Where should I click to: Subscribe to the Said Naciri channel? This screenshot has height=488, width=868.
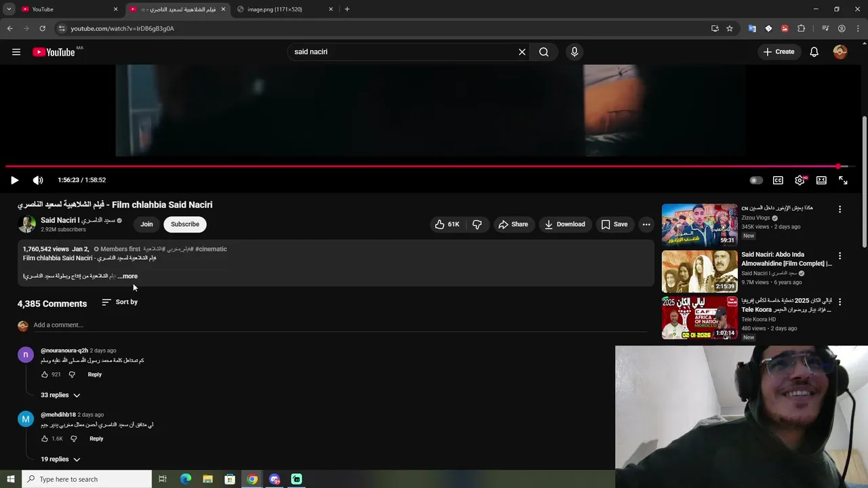(x=185, y=224)
